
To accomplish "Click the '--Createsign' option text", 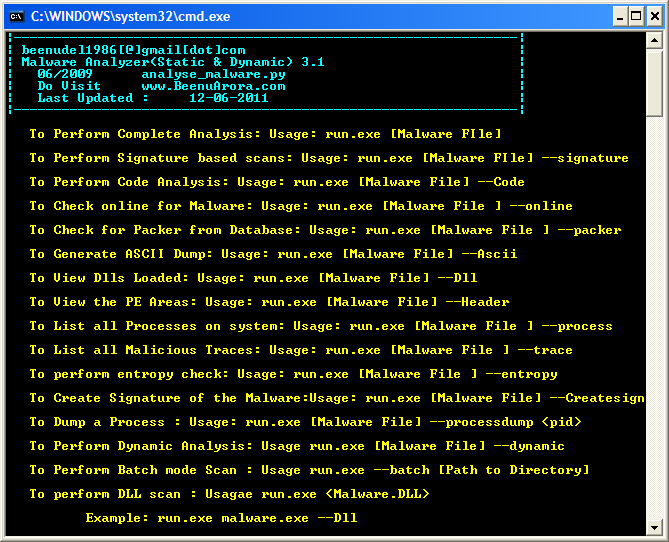I will [597, 398].
